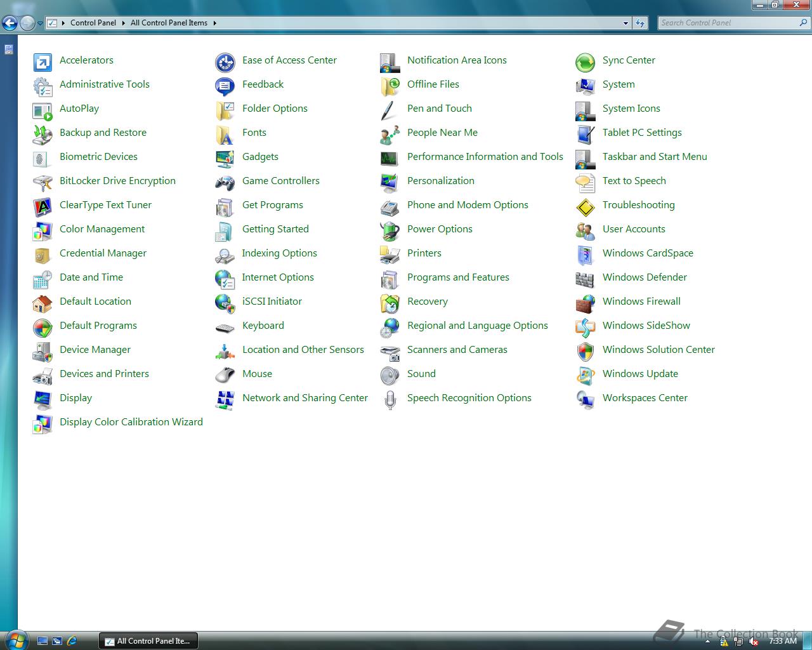
Task: Click the Back navigation button
Action: coord(10,23)
